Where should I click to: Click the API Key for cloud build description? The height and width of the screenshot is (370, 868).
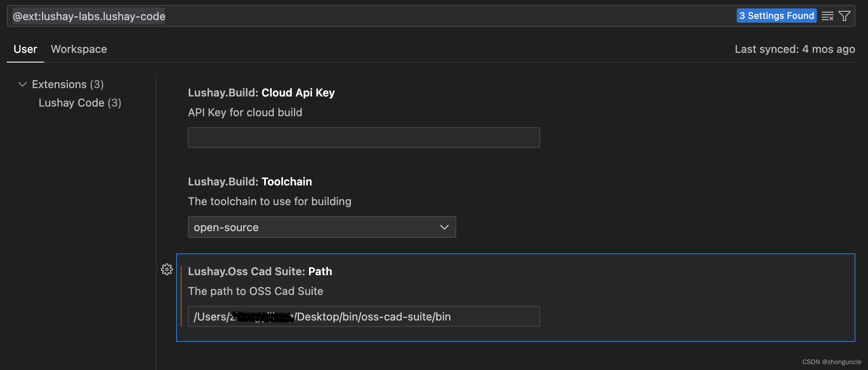(x=245, y=112)
